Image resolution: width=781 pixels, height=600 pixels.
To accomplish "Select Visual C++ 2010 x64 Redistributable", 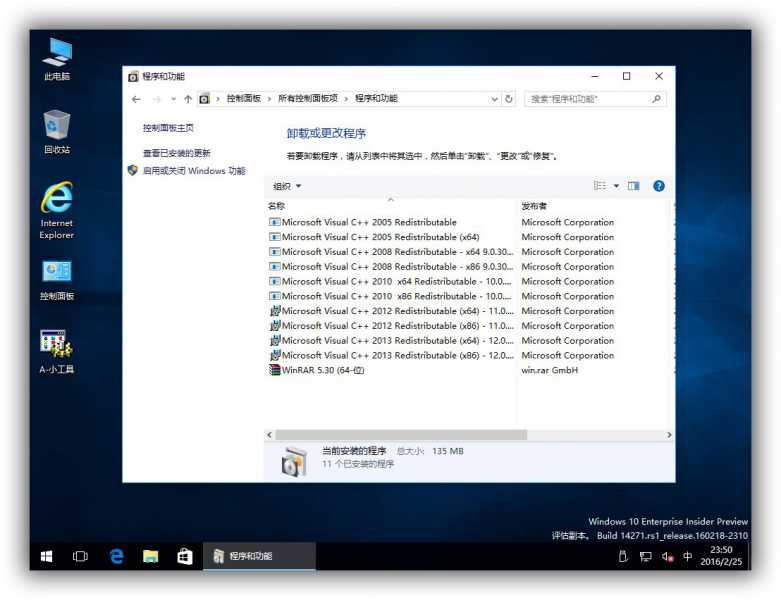I will click(x=390, y=281).
